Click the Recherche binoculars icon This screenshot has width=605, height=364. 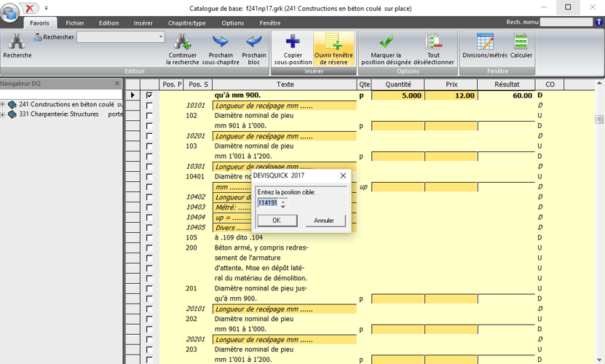click(17, 41)
